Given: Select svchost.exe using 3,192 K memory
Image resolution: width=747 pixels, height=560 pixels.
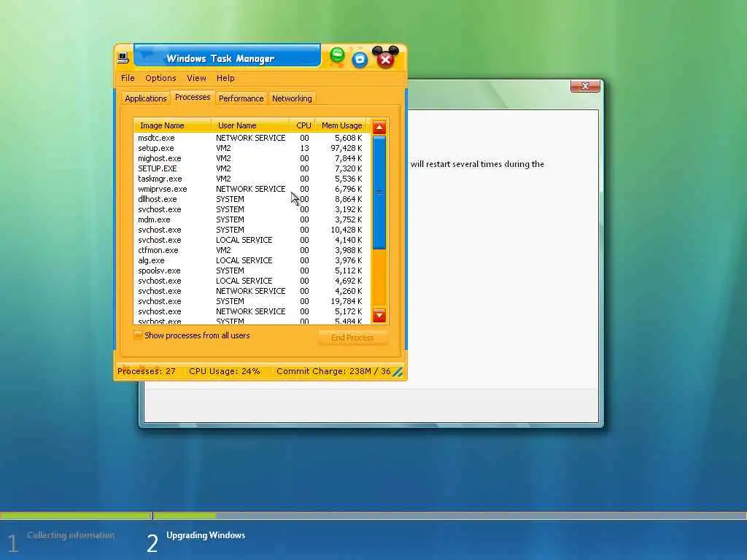Looking at the screenshot, I should pyautogui.click(x=252, y=209).
